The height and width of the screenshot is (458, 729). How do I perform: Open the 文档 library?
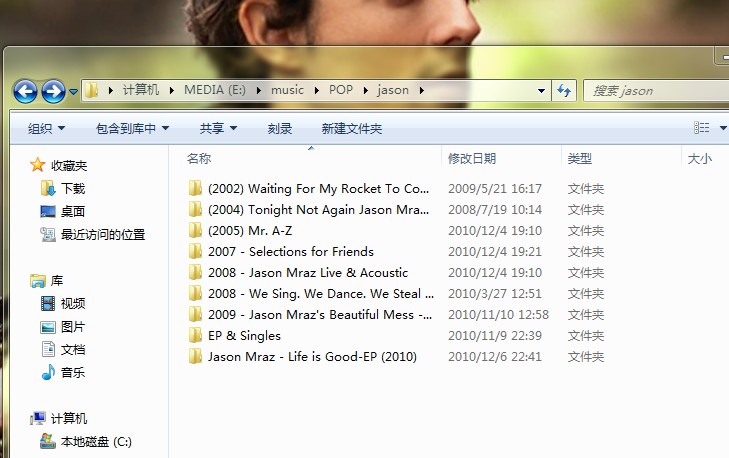[x=73, y=350]
